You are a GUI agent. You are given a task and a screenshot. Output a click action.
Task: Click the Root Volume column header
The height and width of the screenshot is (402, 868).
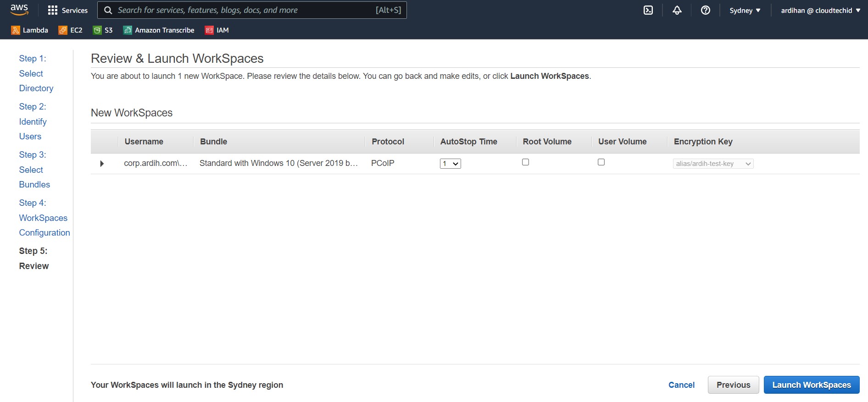pyautogui.click(x=547, y=142)
